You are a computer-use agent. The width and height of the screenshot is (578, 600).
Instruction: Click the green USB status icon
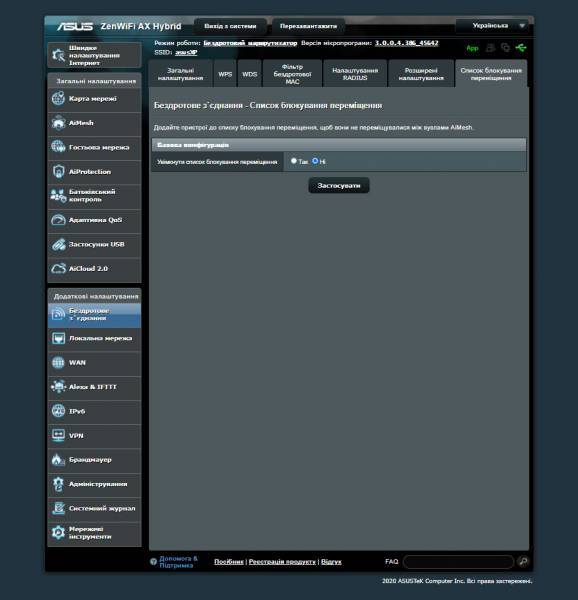coord(521,48)
